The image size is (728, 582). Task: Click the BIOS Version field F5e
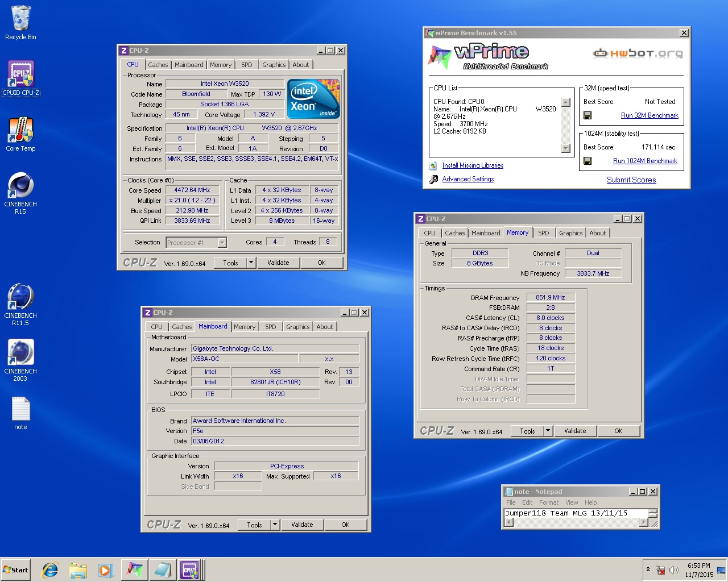275,431
